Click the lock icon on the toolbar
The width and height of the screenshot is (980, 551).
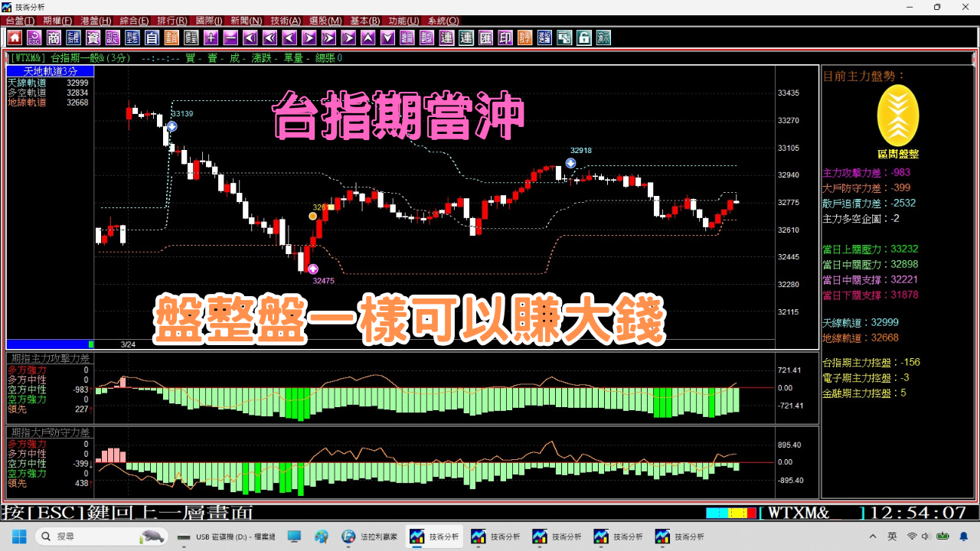click(x=583, y=37)
